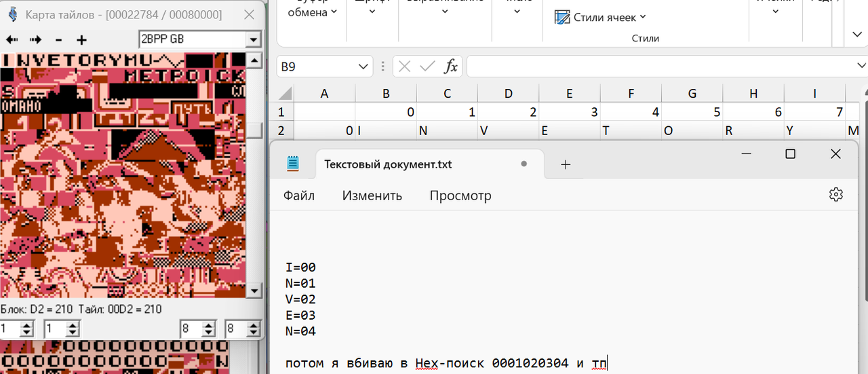This screenshot has width=868, height=374.
Task: Click the tile map scrollbar up arrow
Action: coord(255,60)
